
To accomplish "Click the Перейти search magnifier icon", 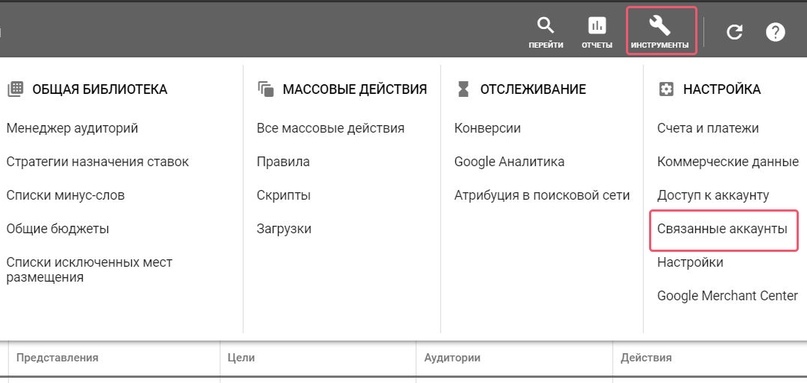I will coord(545,25).
